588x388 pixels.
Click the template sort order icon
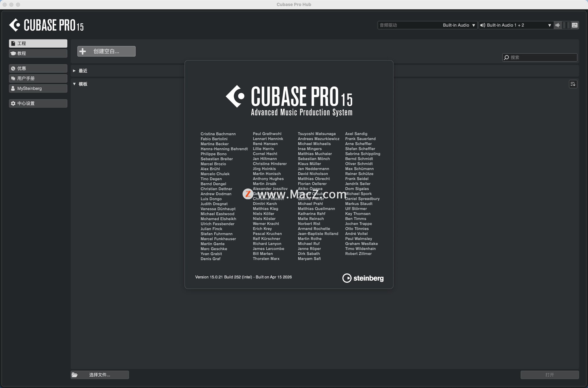(573, 84)
